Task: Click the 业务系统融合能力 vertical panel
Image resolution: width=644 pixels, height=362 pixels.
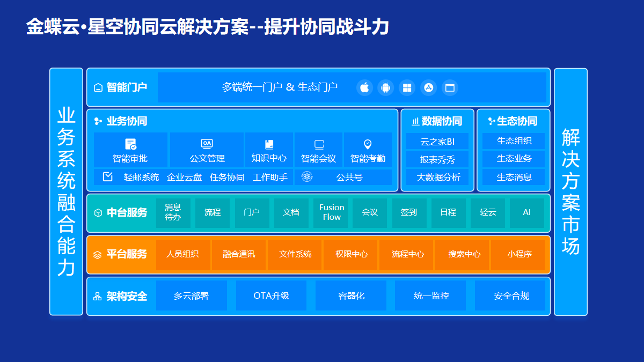Action: [x=66, y=191]
